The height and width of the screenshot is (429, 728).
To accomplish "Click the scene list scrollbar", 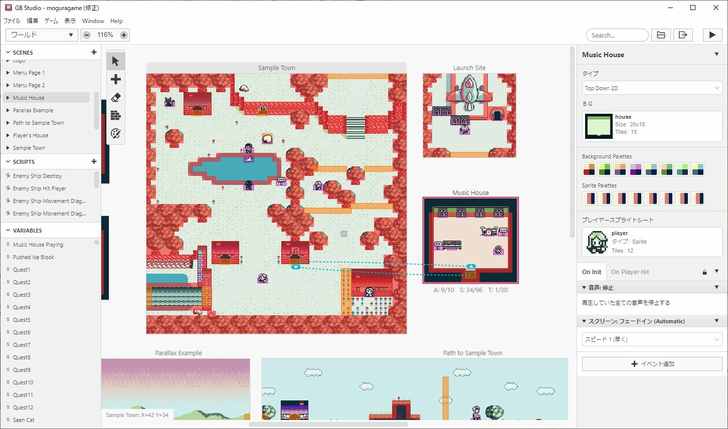I will coord(96,111).
